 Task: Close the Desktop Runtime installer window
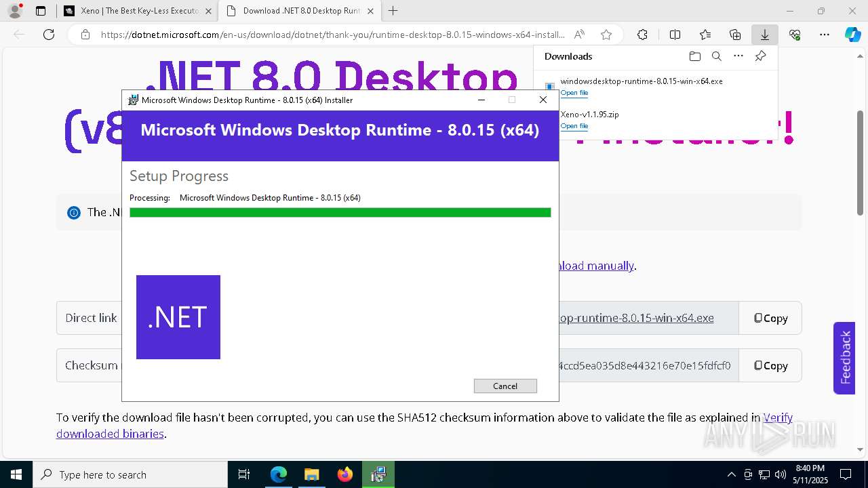542,100
